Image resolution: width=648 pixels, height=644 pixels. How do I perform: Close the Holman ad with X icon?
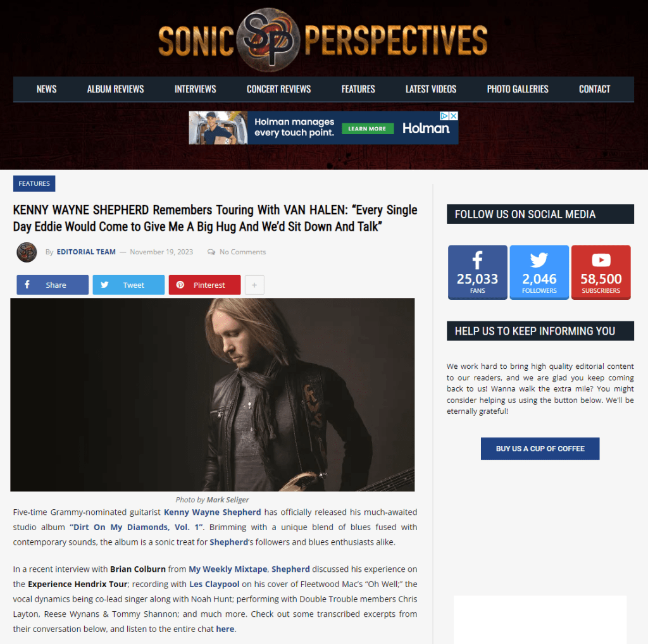click(454, 116)
